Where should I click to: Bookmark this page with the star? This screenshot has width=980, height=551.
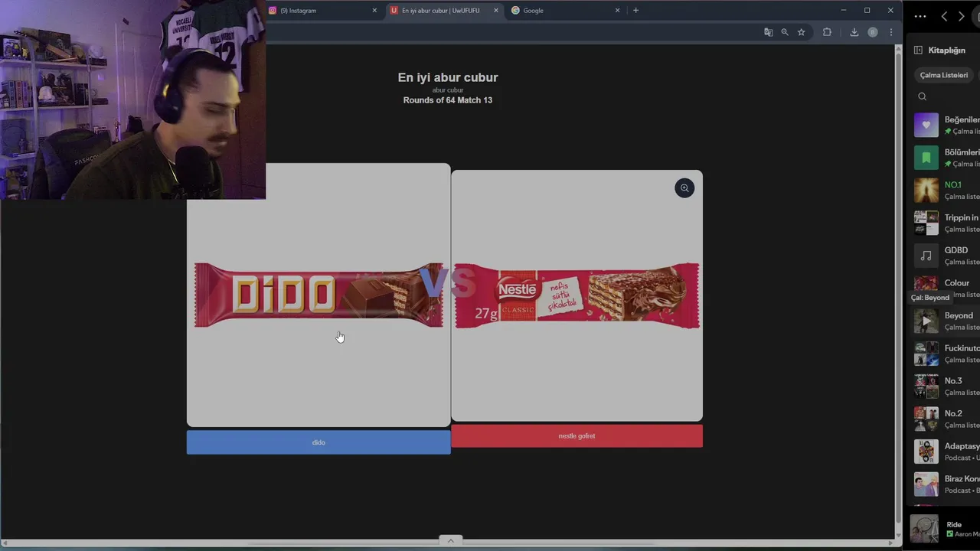tap(802, 32)
